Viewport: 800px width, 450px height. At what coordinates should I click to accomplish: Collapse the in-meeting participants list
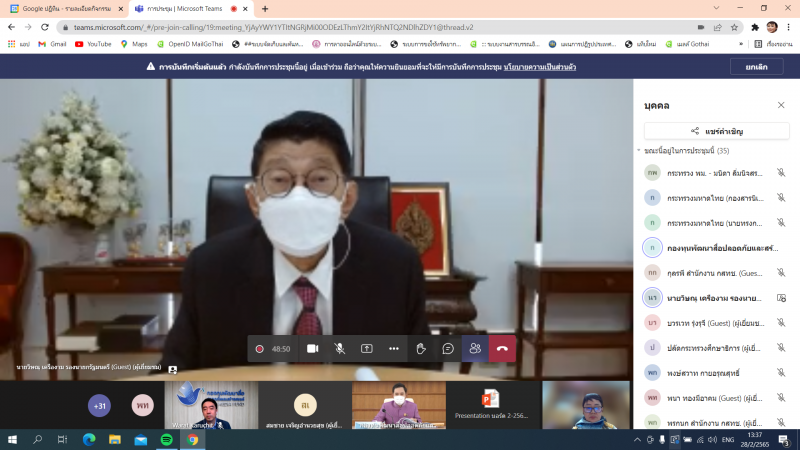pos(639,151)
